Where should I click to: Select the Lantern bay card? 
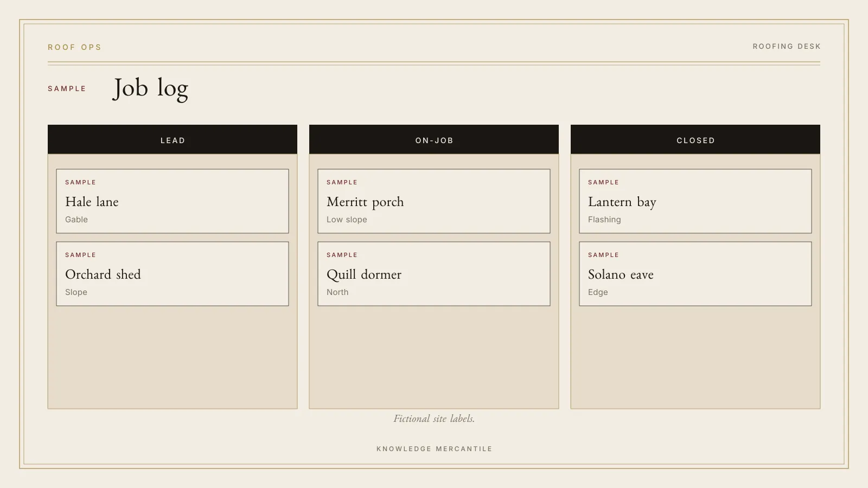click(695, 201)
